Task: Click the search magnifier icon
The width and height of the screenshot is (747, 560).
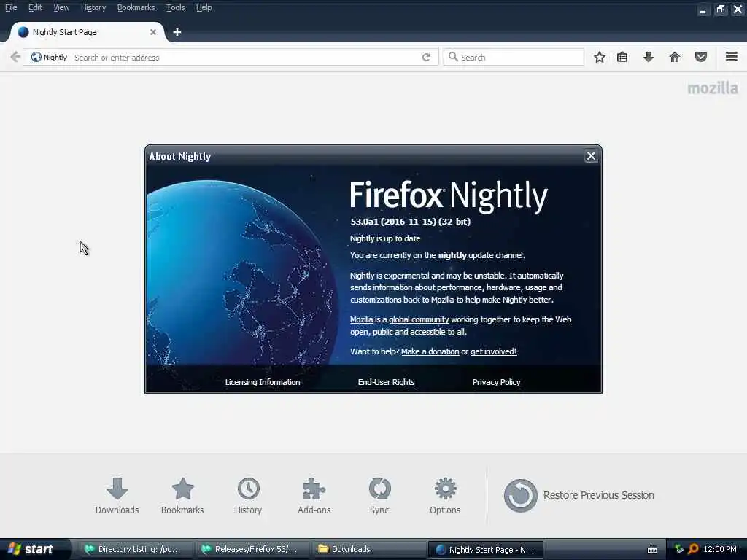Action: 453,57
